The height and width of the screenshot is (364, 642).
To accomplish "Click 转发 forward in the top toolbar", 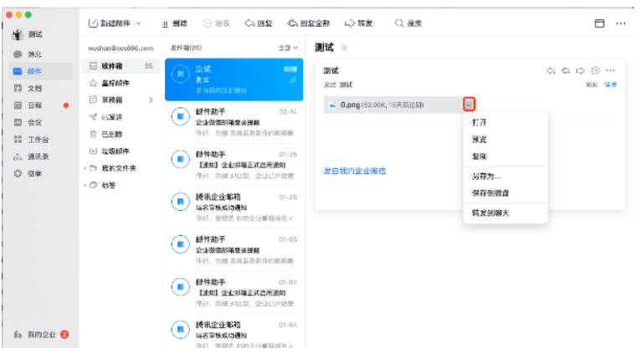I will [361, 23].
